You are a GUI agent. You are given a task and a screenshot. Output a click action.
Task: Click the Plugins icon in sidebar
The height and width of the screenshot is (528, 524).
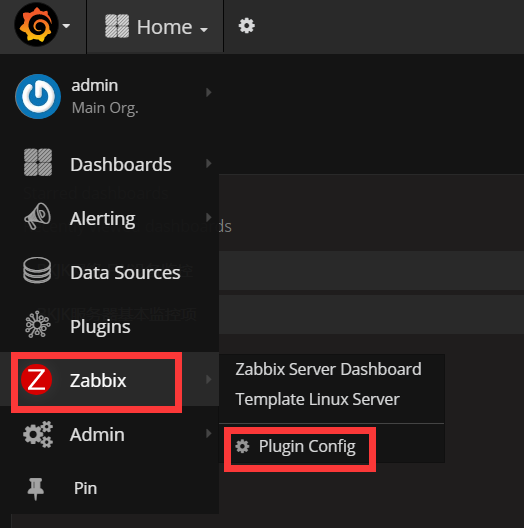click(38, 324)
